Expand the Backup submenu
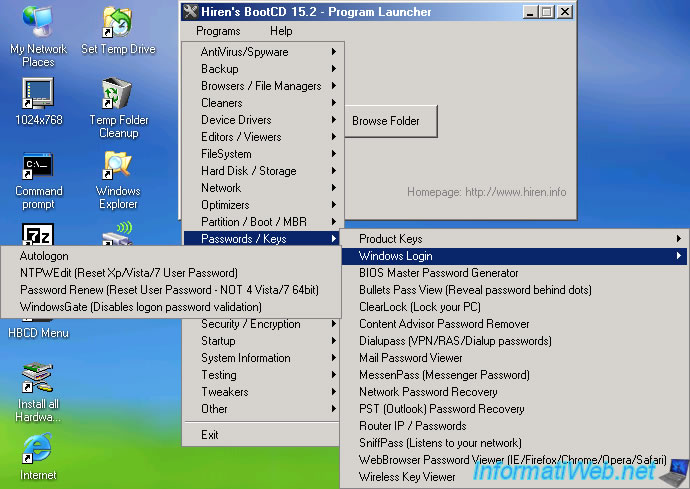Screen dimensions: 690x489 [x=262, y=69]
